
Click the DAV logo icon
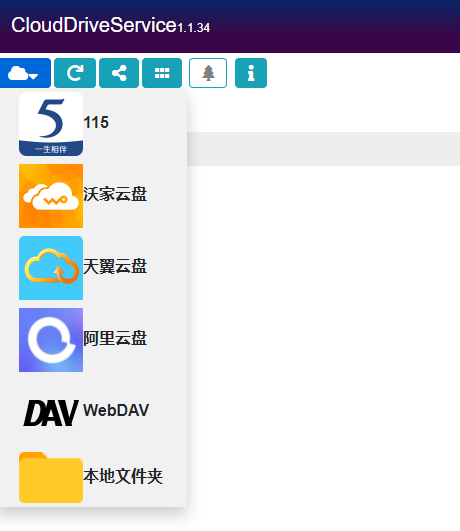(x=51, y=412)
